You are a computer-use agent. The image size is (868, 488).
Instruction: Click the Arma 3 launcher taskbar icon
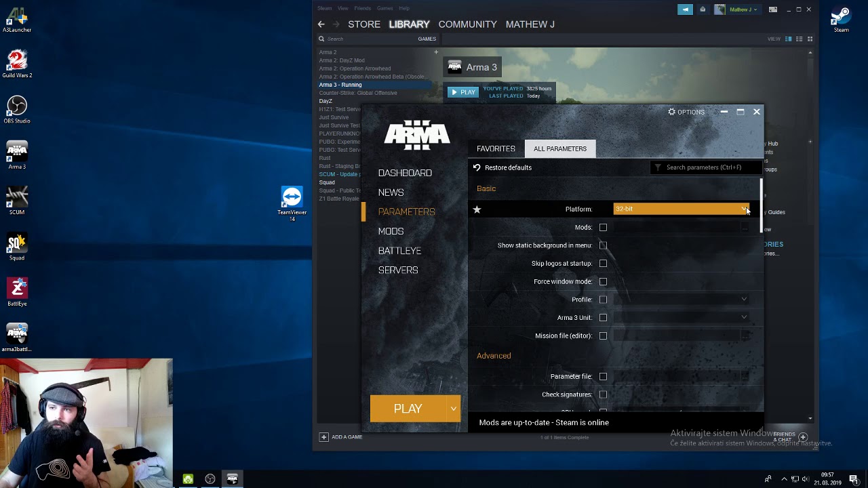click(x=232, y=479)
